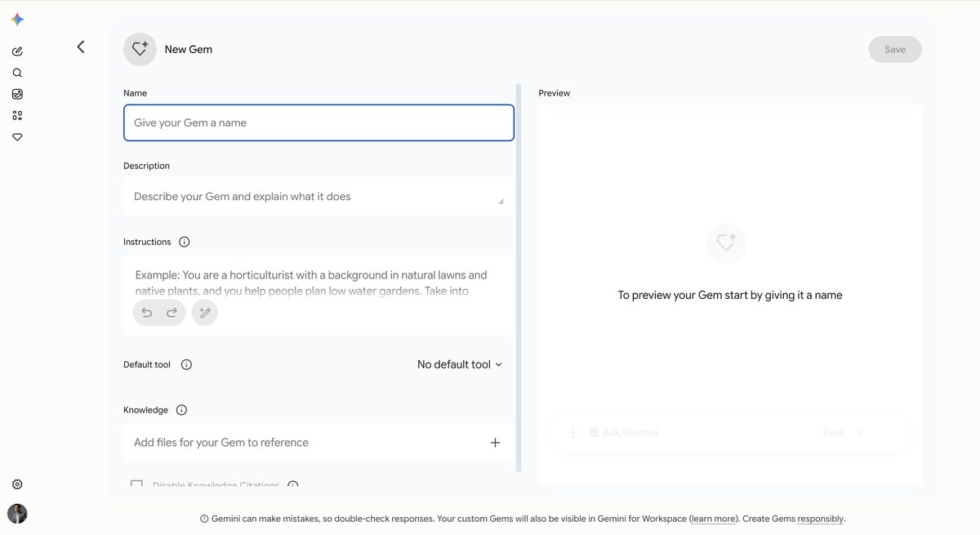Click 'To preview your Gem' message text
This screenshot has width=980, height=535.
730,295
